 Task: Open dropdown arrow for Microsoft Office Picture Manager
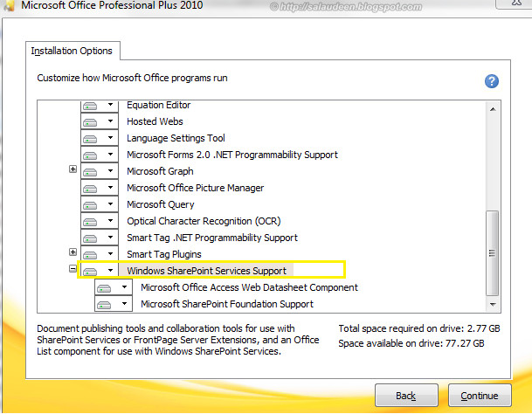coord(110,187)
